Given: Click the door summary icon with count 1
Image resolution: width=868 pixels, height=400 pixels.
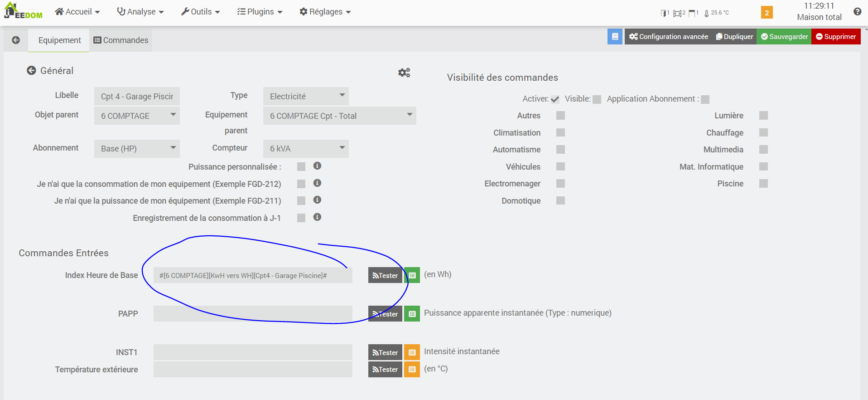Looking at the screenshot, I should 665,13.
